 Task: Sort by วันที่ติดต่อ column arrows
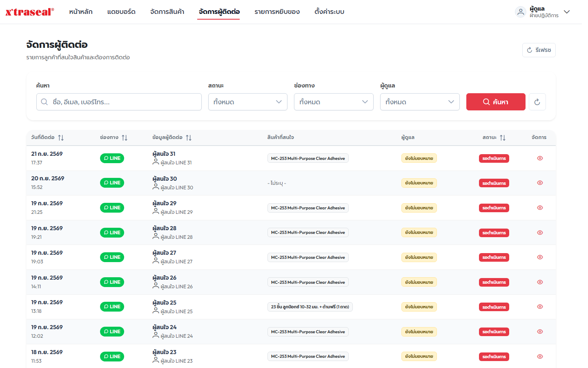point(61,138)
